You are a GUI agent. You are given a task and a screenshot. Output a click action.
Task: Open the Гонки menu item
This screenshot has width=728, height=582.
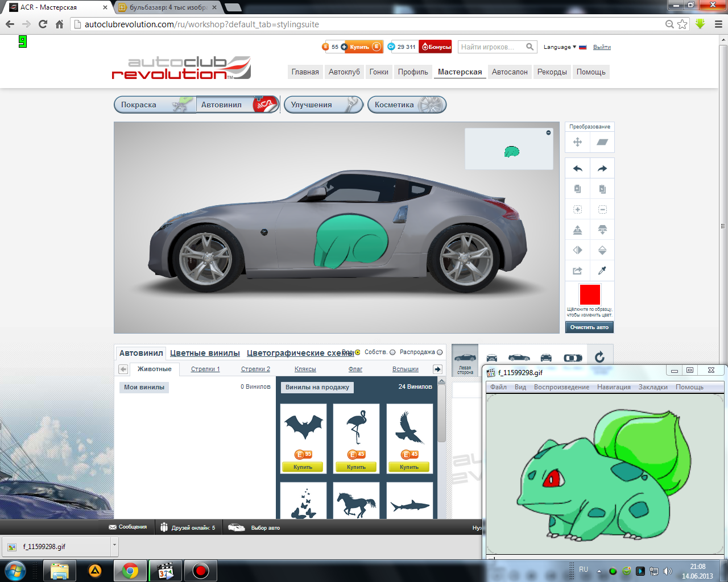pos(379,72)
